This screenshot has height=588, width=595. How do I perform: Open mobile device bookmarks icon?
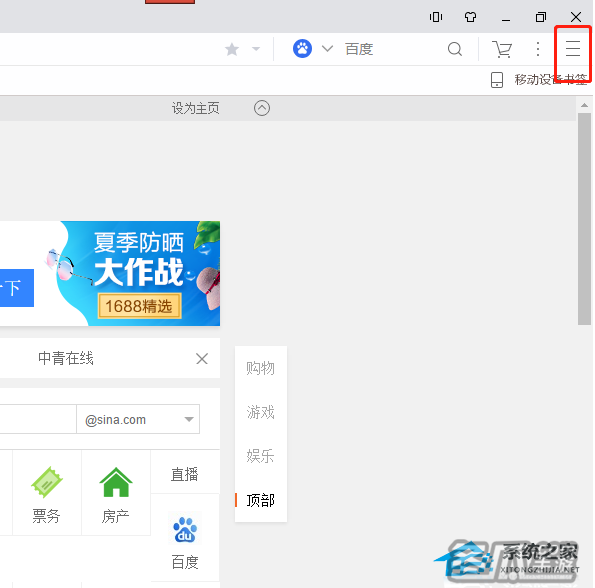tap(497, 80)
